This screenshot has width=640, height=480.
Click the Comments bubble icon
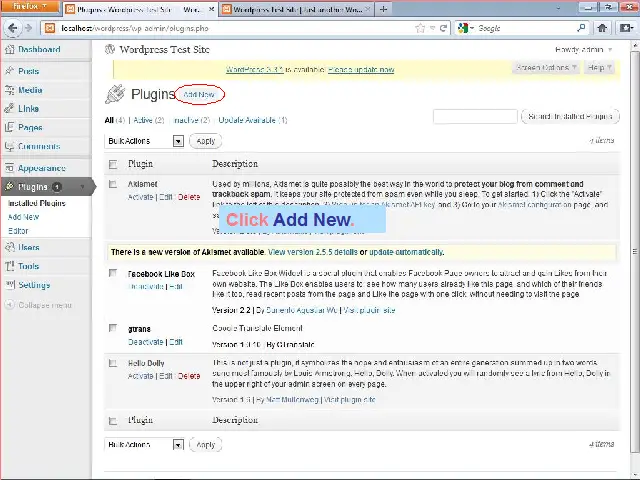click(9, 146)
